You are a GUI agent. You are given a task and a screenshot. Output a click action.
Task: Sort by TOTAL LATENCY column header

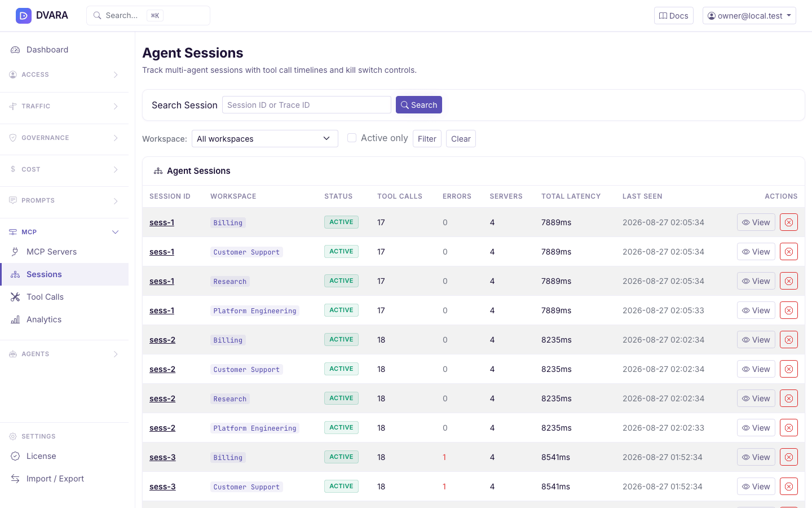point(571,196)
